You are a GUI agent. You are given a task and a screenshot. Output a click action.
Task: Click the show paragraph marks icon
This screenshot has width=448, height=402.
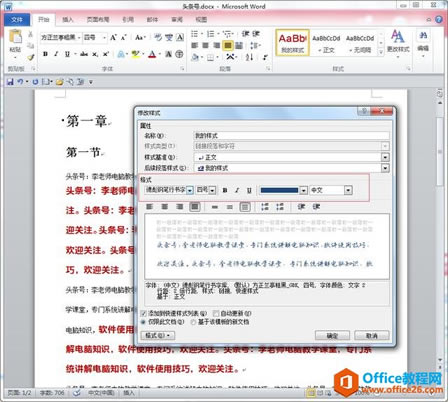click(265, 57)
